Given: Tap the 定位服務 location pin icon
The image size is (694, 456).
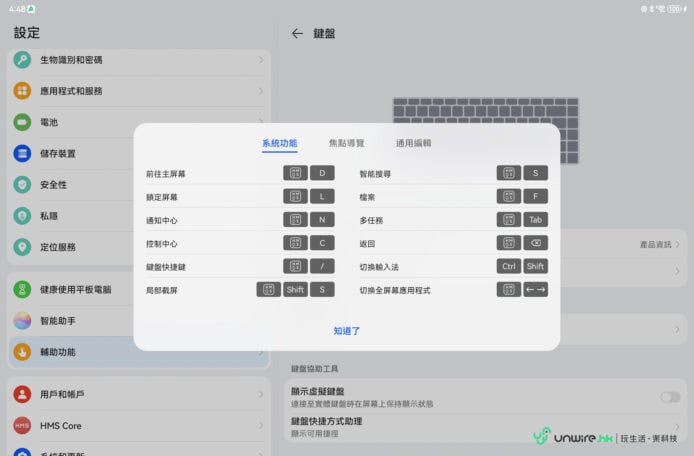Looking at the screenshot, I should coord(22,247).
